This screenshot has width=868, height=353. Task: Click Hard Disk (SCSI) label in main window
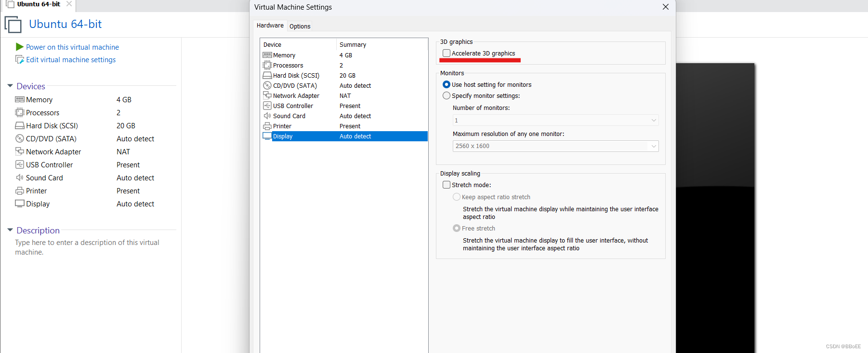pos(52,125)
